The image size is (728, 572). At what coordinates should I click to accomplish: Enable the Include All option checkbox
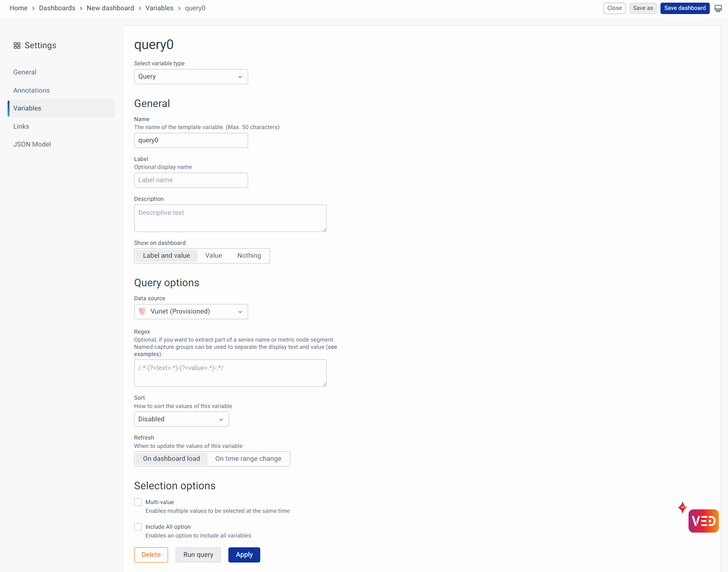pos(138,527)
